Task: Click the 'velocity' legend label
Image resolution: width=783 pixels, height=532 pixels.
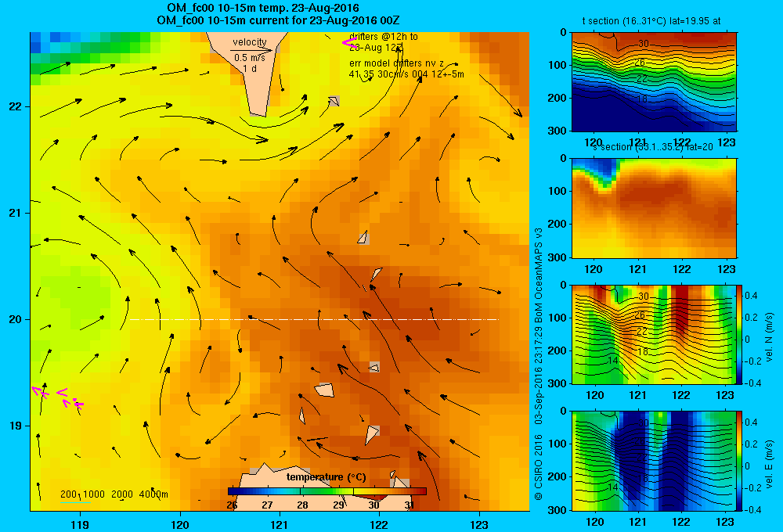Action: [x=250, y=42]
